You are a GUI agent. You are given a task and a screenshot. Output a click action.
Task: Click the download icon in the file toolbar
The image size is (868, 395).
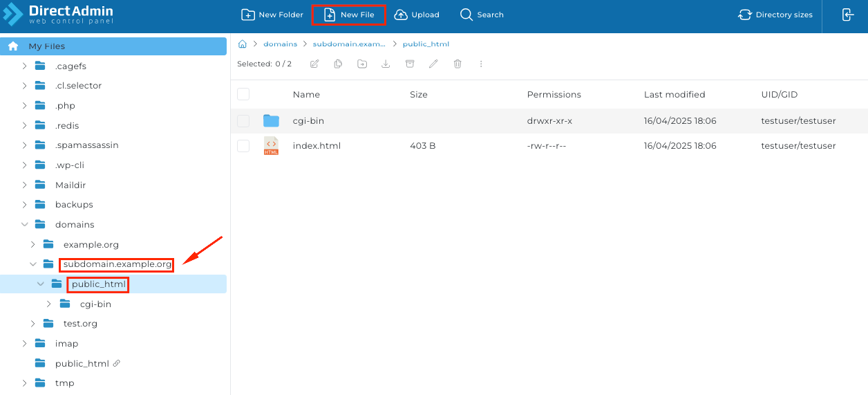point(386,64)
